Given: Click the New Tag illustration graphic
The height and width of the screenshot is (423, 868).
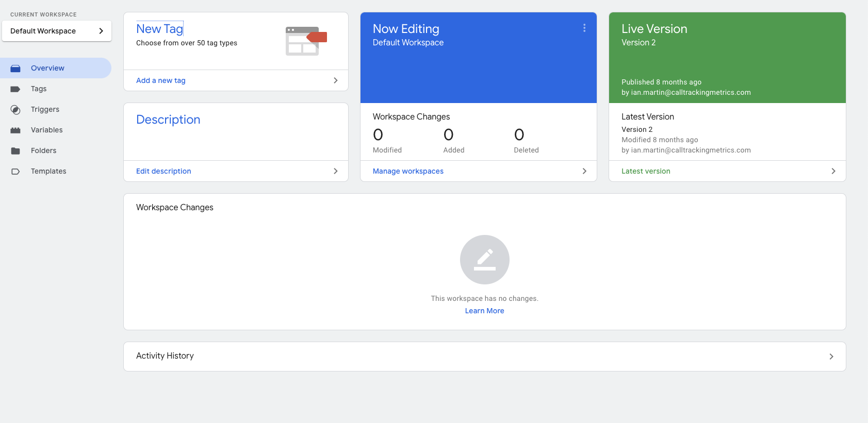Looking at the screenshot, I should [x=306, y=41].
